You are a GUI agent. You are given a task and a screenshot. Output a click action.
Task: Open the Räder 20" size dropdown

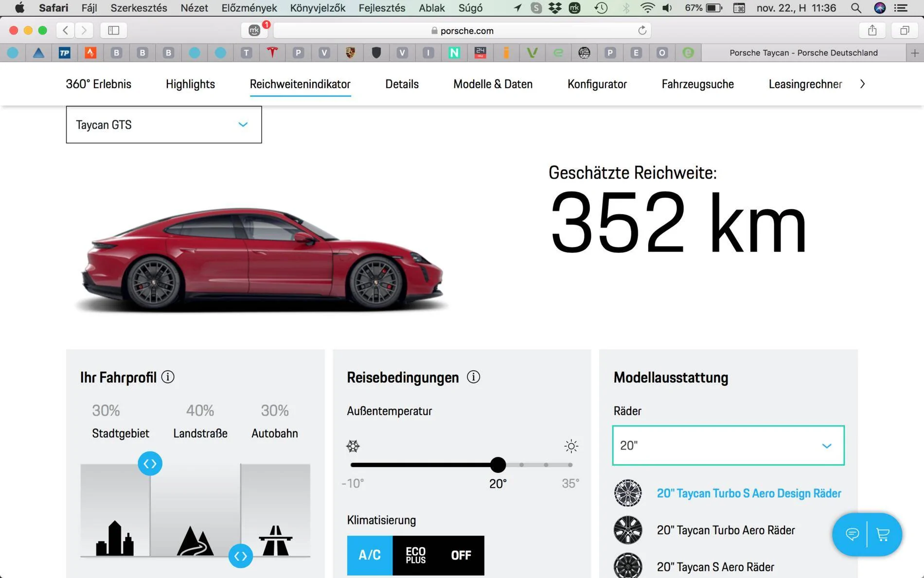point(728,445)
